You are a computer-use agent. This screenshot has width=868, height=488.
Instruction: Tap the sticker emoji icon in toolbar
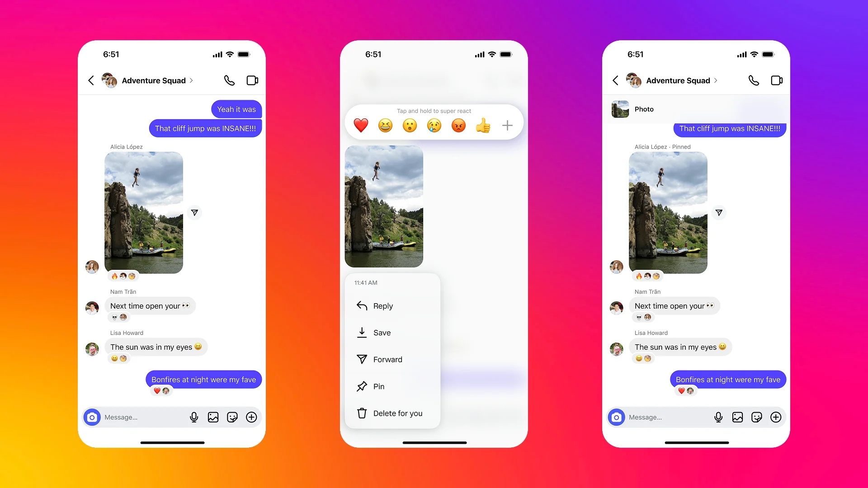click(x=233, y=417)
